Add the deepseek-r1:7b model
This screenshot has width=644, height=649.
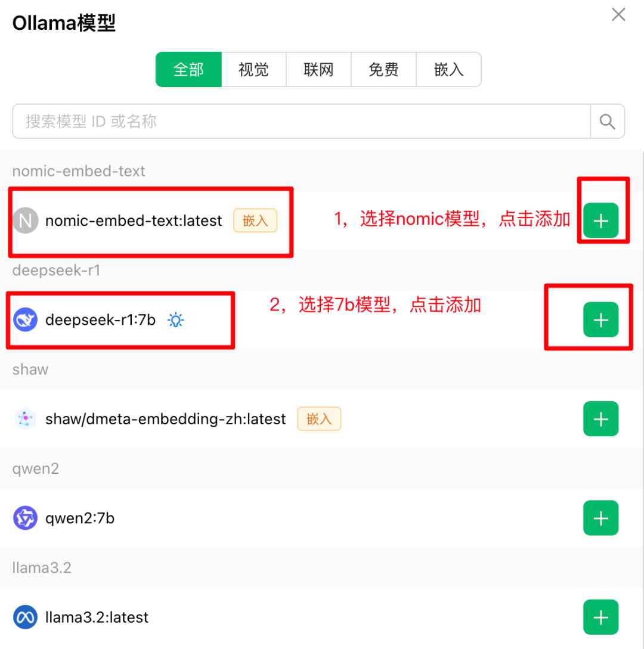click(x=600, y=319)
